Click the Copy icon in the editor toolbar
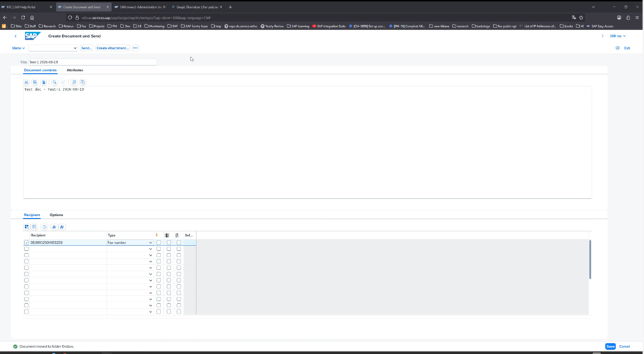Image resolution: width=644 pixels, height=354 pixels. click(x=35, y=82)
